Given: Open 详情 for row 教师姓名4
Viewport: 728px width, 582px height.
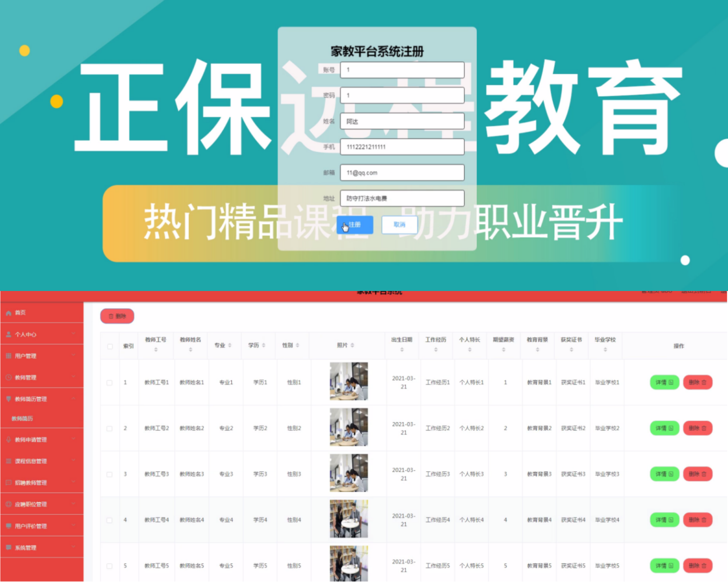Looking at the screenshot, I should tap(665, 520).
